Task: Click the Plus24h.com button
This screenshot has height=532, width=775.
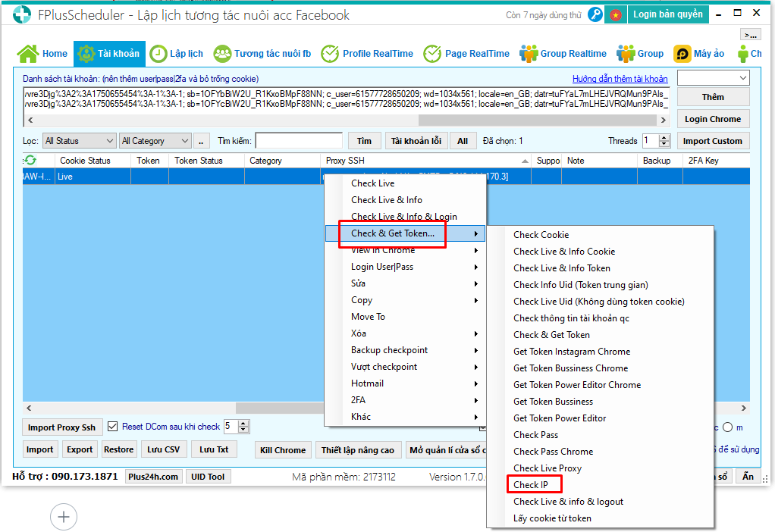Action: coord(153,477)
